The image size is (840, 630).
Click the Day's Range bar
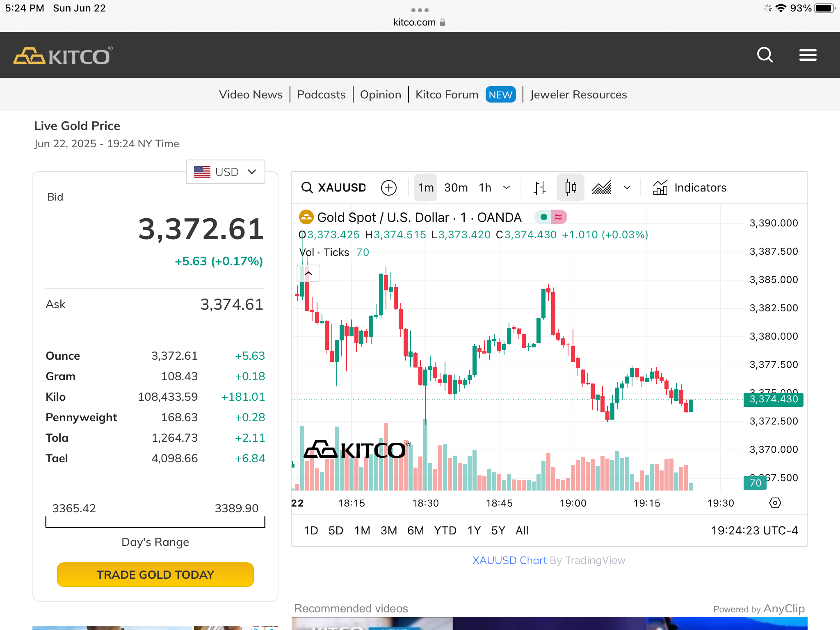[x=155, y=522]
